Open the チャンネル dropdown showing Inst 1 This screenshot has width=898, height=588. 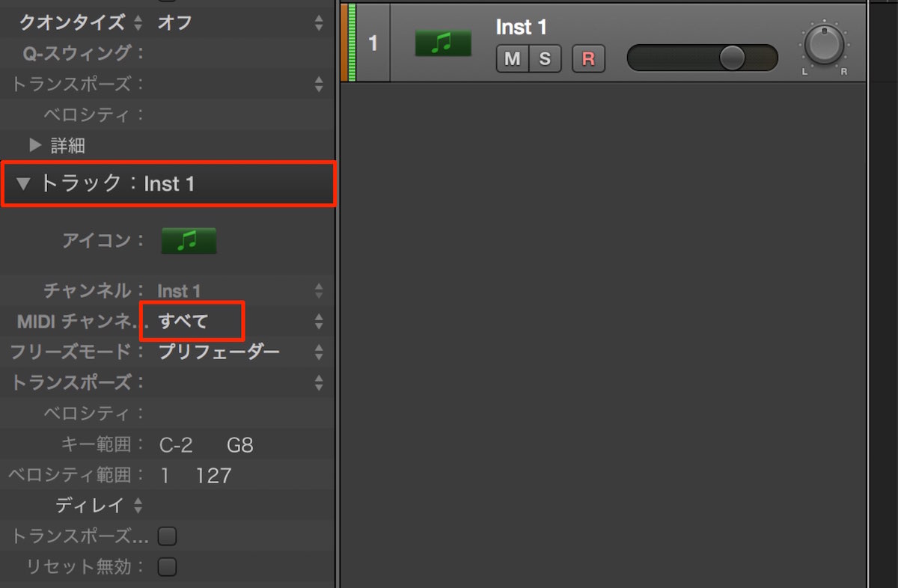[x=239, y=291]
